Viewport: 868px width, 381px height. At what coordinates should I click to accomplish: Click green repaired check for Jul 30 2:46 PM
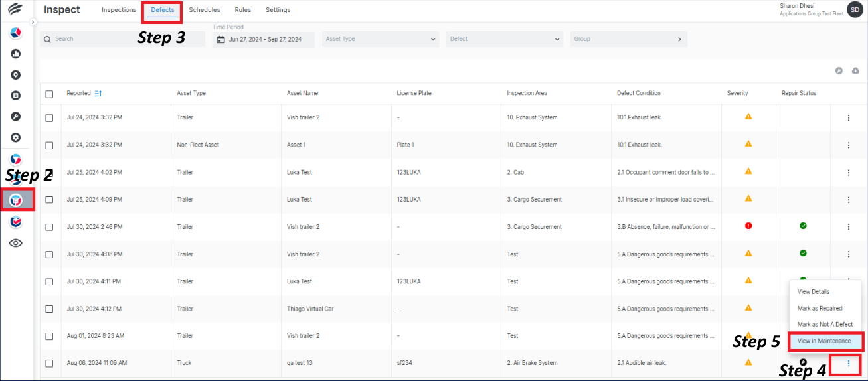[803, 226]
